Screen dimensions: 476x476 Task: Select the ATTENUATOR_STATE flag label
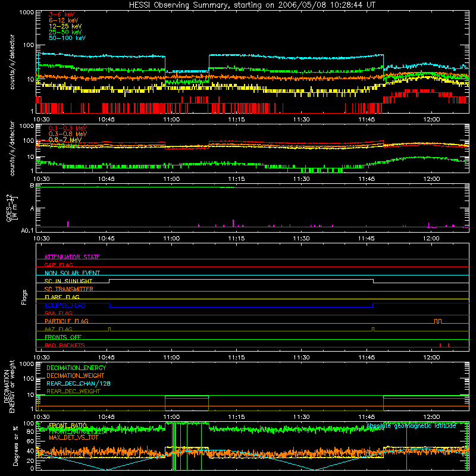coord(72,257)
